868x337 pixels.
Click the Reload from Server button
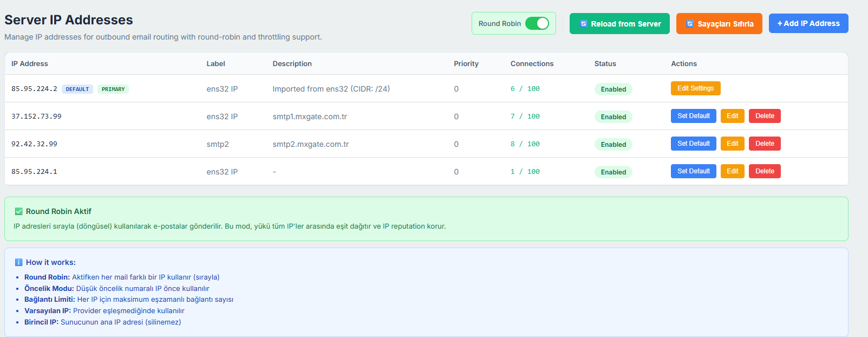tap(619, 24)
